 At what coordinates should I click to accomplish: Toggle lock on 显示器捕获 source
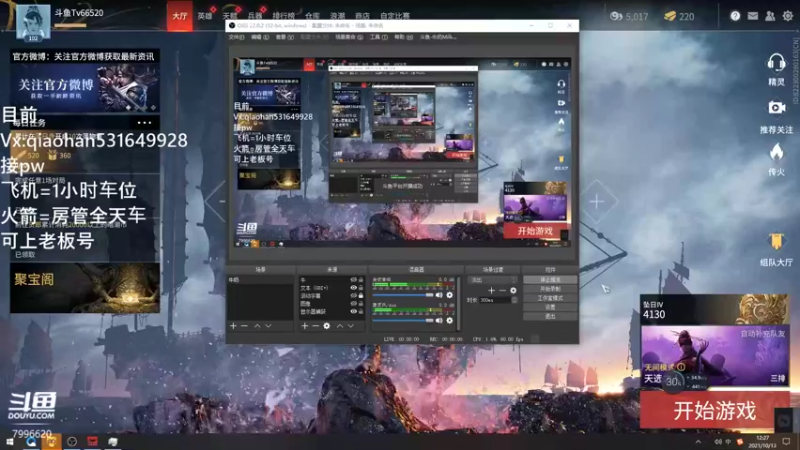[361, 311]
